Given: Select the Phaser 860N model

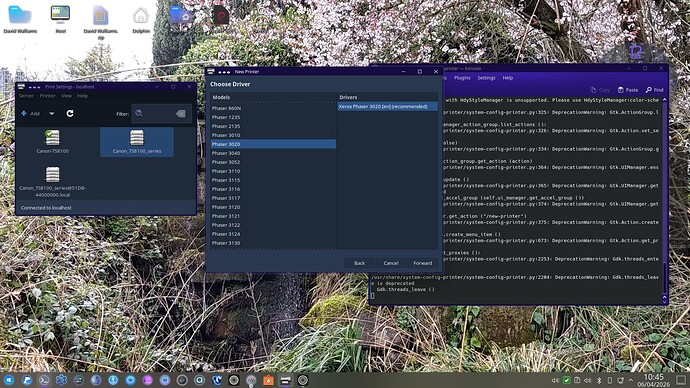Looking at the screenshot, I should tap(273, 108).
